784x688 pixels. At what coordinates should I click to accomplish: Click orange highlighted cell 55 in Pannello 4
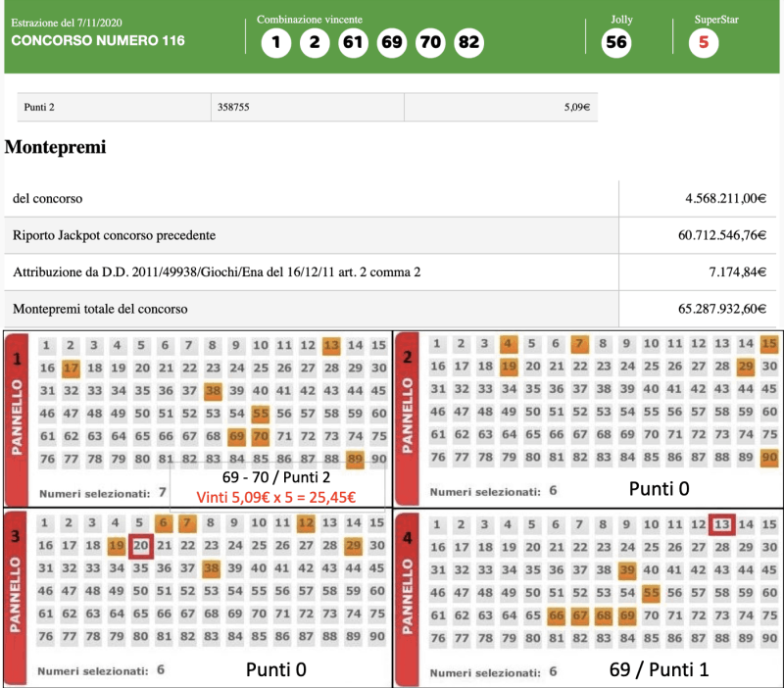point(652,592)
